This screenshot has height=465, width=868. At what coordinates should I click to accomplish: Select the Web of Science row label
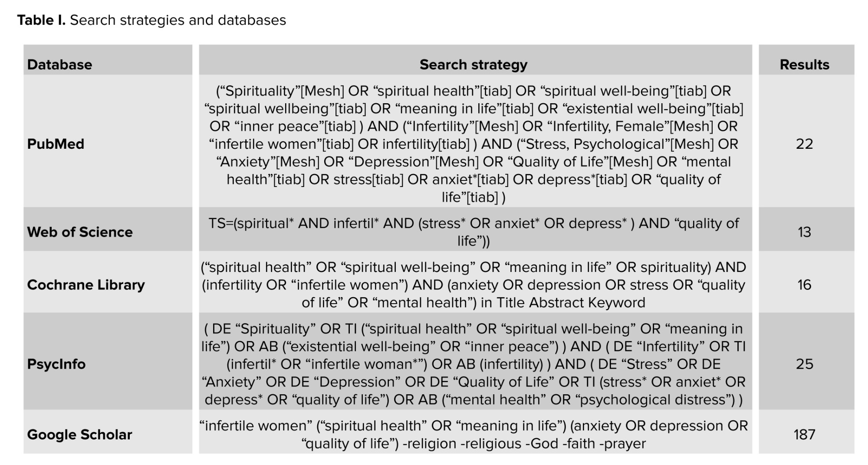80,232
